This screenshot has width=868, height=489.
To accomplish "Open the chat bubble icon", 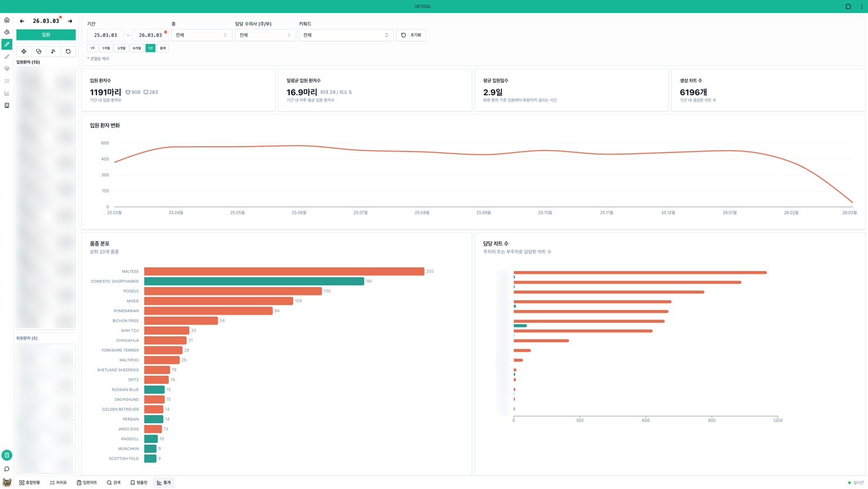I will point(7,469).
